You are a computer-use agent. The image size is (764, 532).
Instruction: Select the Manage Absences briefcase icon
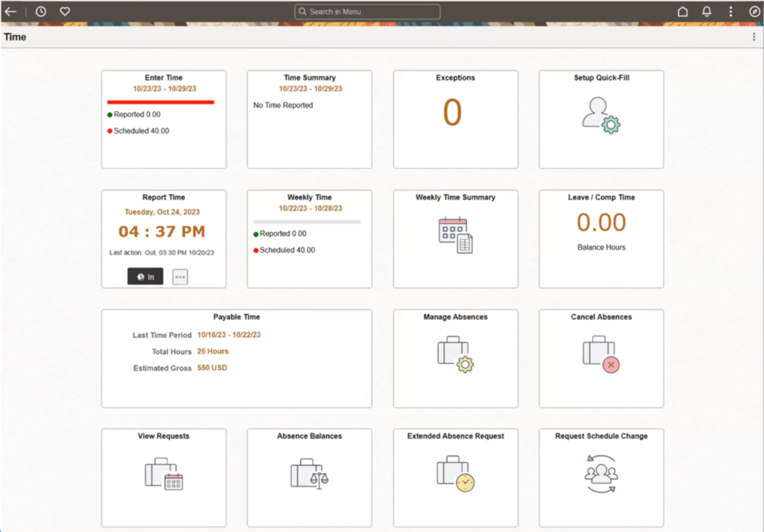click(455, 358)
